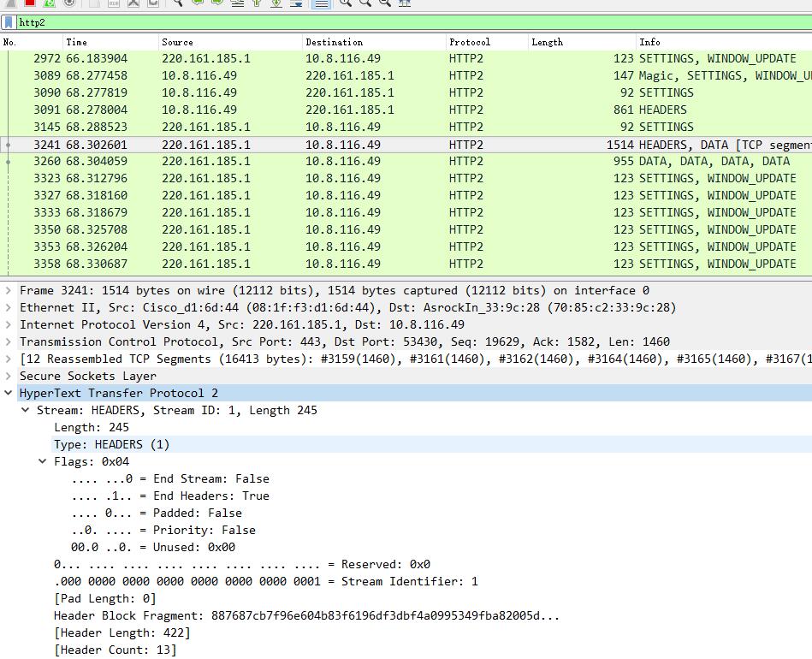Restart the current capture

(50, 3)
